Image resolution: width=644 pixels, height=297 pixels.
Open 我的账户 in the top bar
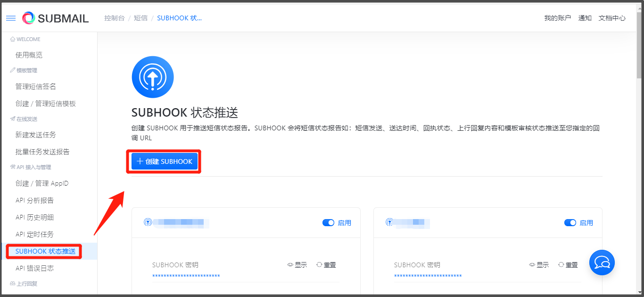pos(558,18)
